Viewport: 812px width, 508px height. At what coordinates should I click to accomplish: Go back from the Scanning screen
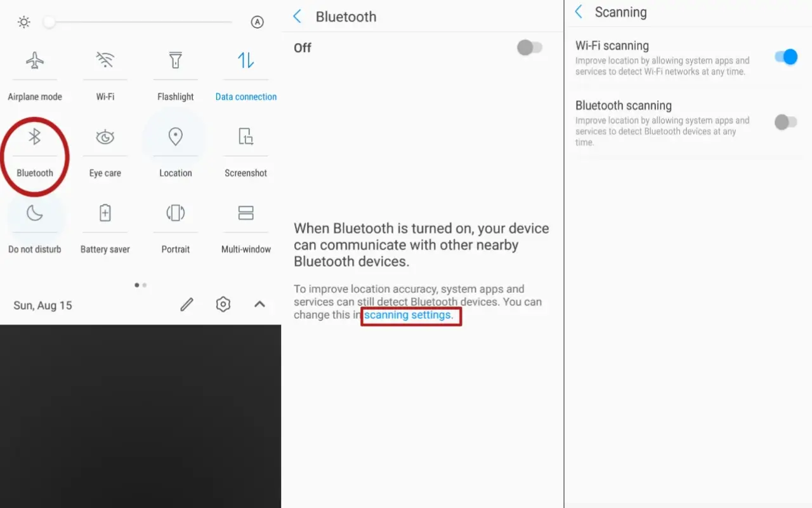coord(579,12)
